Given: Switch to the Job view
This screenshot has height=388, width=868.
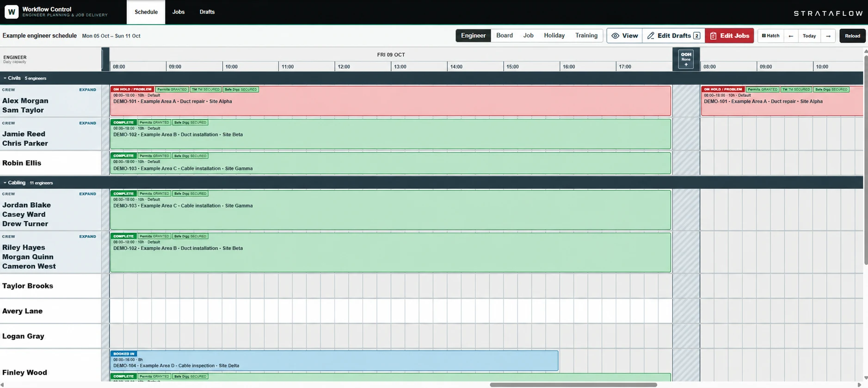Looking at the screenshot, I should pos(528,36).
